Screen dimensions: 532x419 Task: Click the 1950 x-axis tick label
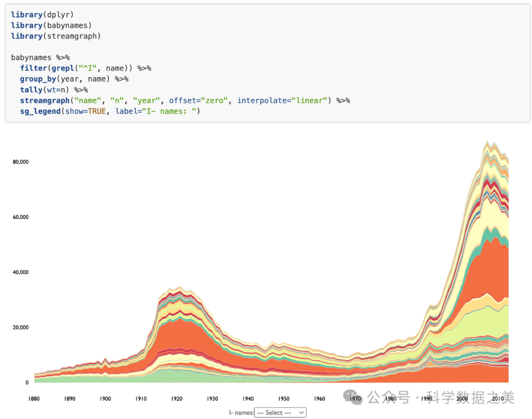pyautogui.click(x=283, y=398)
